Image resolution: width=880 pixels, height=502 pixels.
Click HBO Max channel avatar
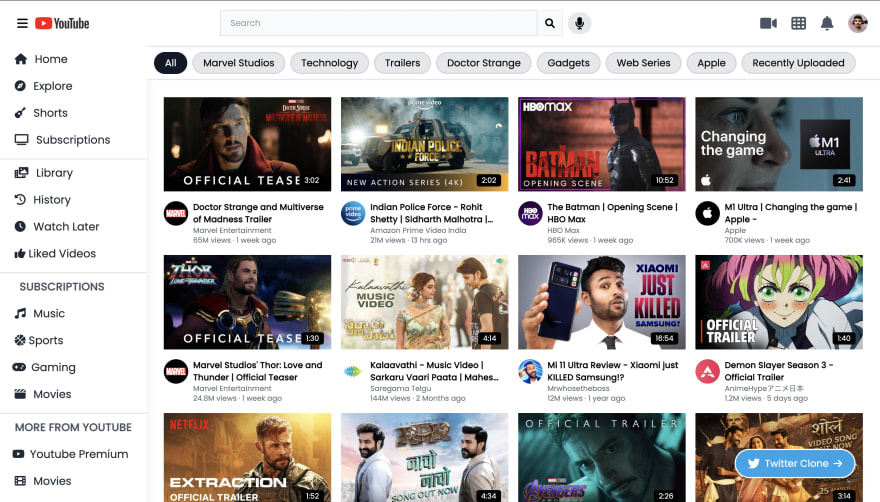tap(530, 213)
